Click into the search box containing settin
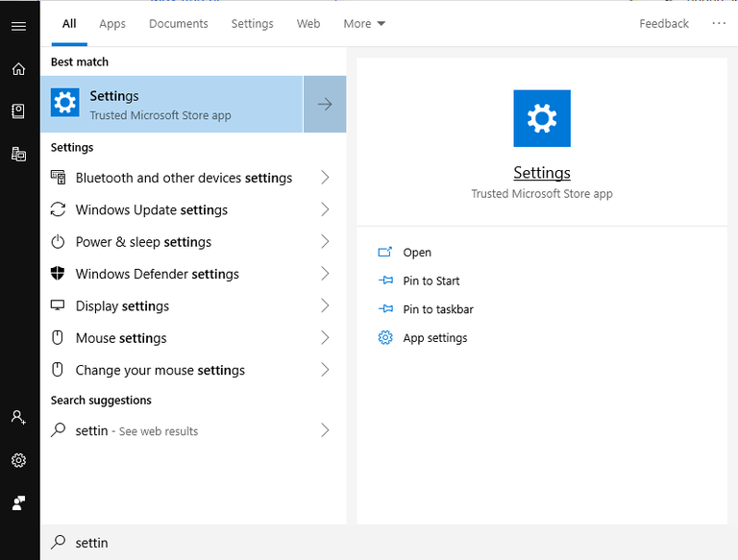The image size is (738, 560). tap(389, 542)
